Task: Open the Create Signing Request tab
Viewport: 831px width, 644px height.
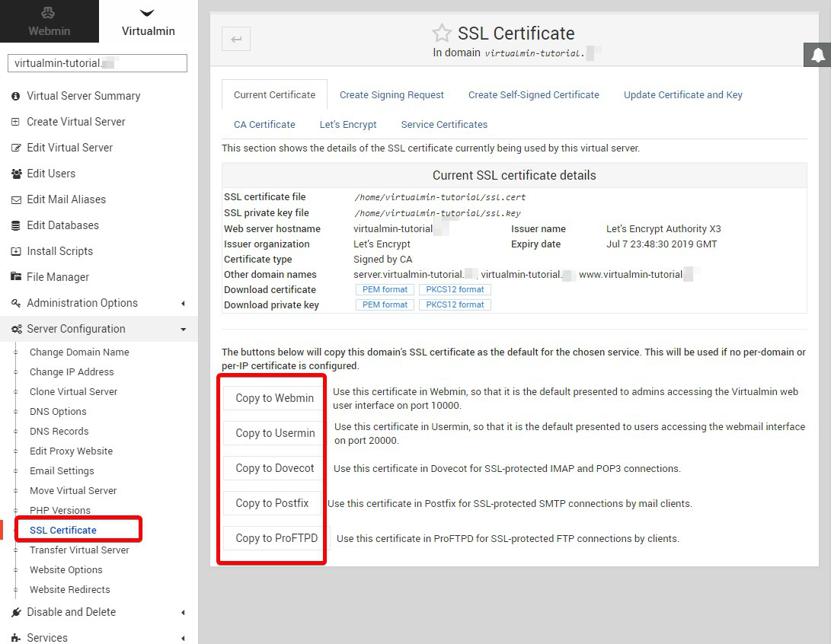Action: (x=392, y=95)
